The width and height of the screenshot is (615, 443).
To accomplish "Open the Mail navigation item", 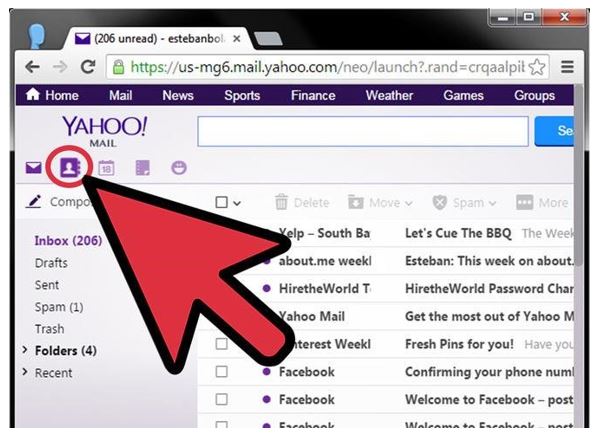I will pos(120,95).
